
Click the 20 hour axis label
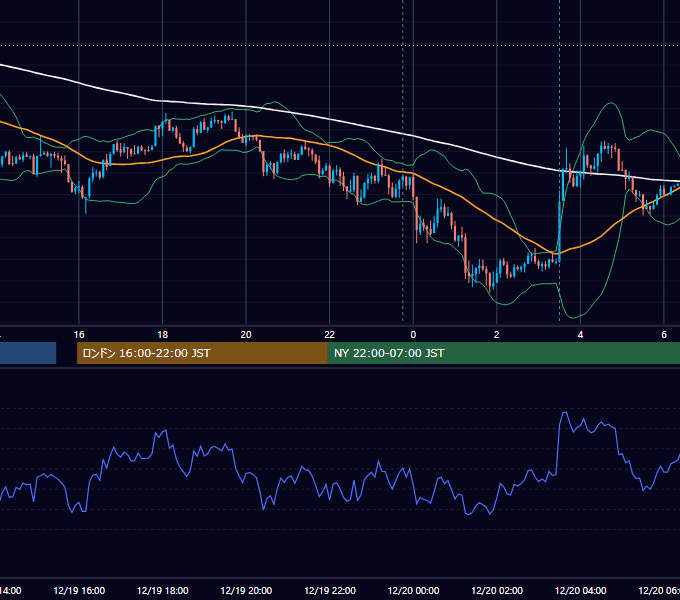click(246, 335)
